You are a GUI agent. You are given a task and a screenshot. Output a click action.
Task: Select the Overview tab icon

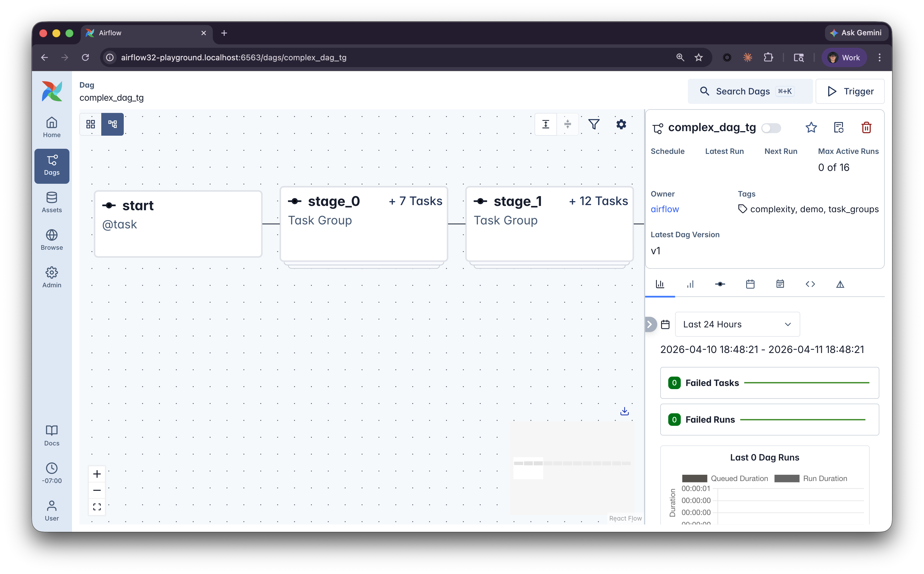pyautogui.click(x=660, y=284)
